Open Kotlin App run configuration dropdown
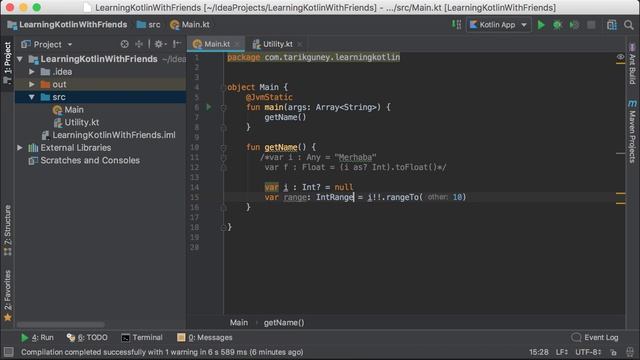Image resolution: width=640 pixels, height=360 pixels. coord(498,25)
